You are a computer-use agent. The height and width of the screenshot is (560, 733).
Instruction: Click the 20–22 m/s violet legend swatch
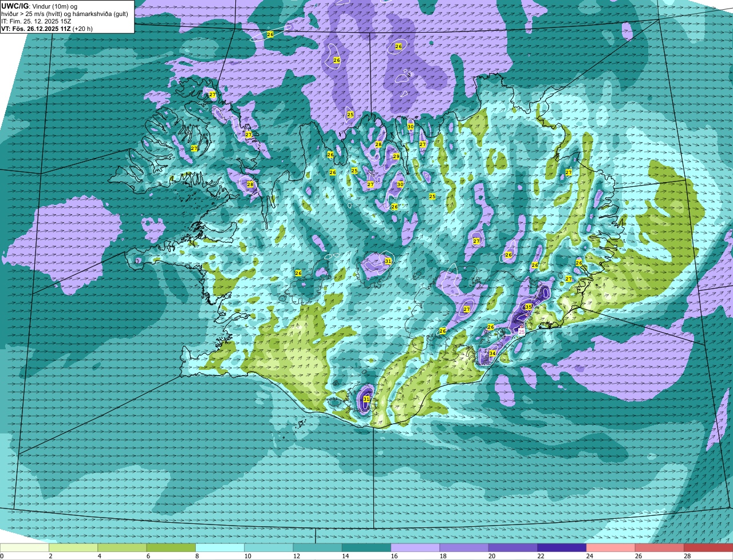pos(513,548)
